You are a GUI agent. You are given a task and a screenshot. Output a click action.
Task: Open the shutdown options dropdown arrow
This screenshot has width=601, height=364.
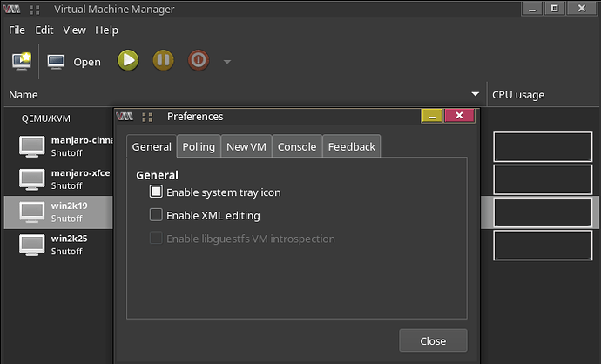[x=227, y=62]
